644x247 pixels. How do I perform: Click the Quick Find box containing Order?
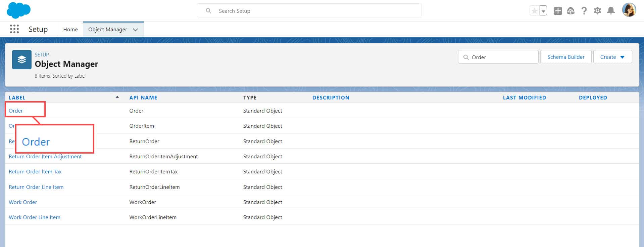point(498,57)
